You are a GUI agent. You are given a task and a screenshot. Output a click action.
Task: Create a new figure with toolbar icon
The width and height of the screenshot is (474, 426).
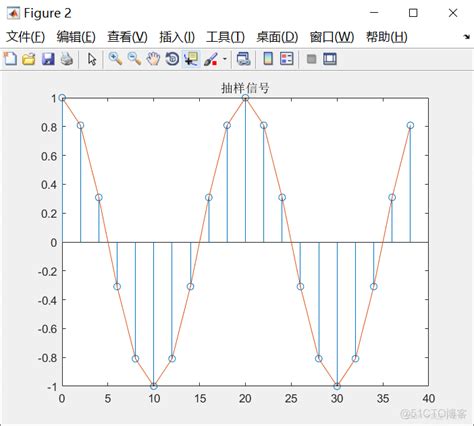pyautogui.click(x=10, y=59)
